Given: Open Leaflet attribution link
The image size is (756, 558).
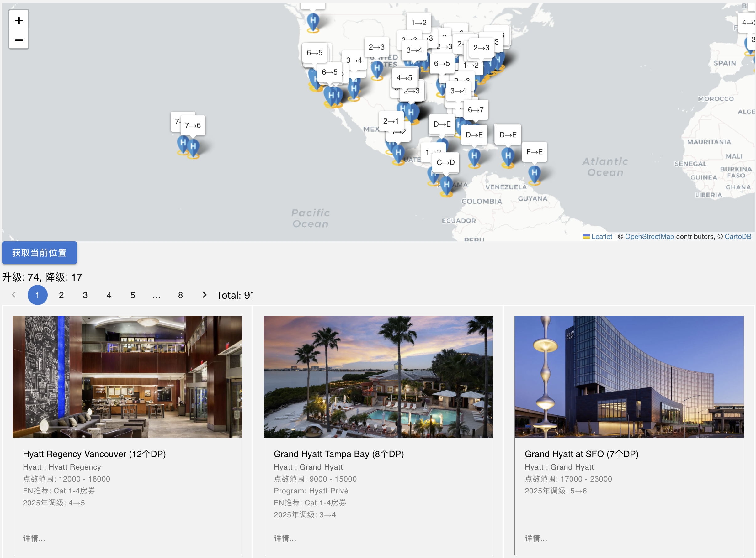Looking at the screenshot, I should point(601,236).
